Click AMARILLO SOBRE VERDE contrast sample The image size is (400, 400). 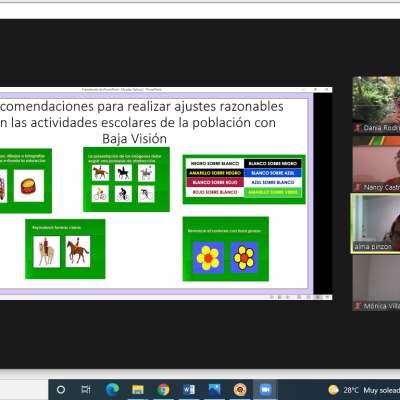click(273, 192)
